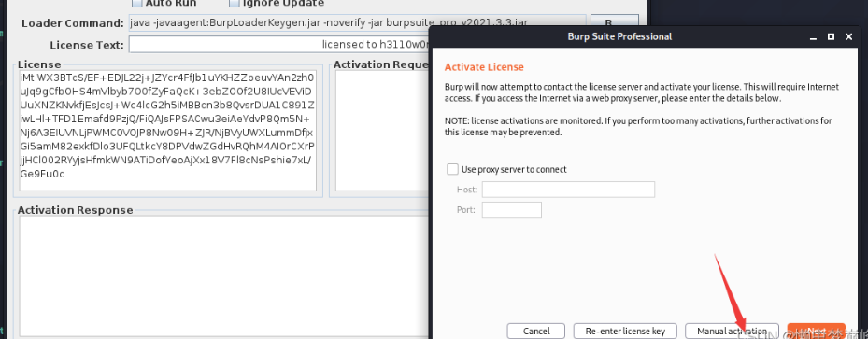Click the Activation Request text area
The width and height of the screenshot is (868, 339).
(382, 130)
